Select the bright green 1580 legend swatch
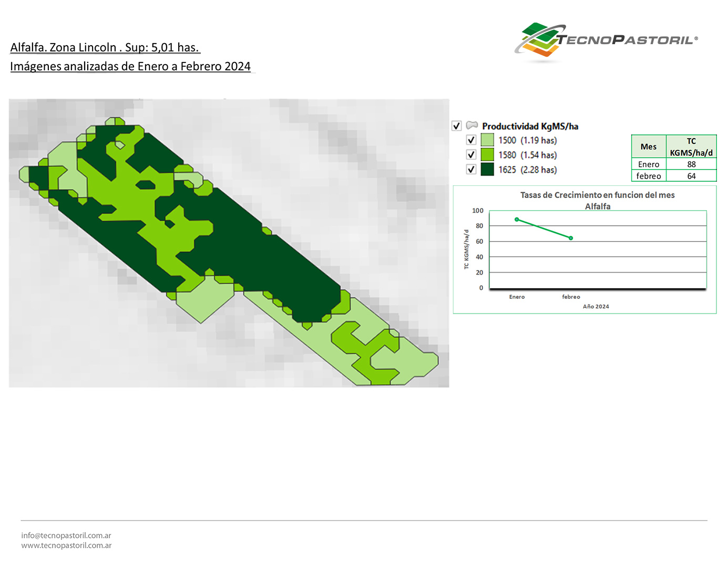 pyautogui.click(x=487, y=155)
